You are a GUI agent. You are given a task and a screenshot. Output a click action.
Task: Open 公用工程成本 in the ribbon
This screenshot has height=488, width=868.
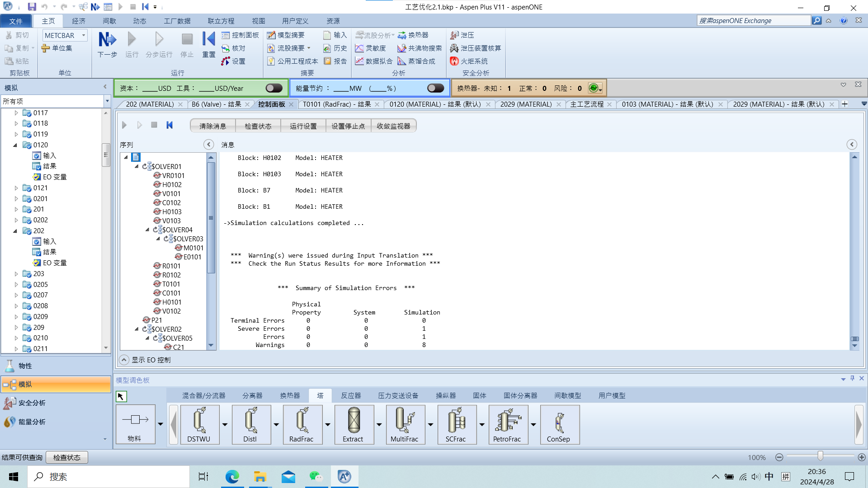[292, 61]
